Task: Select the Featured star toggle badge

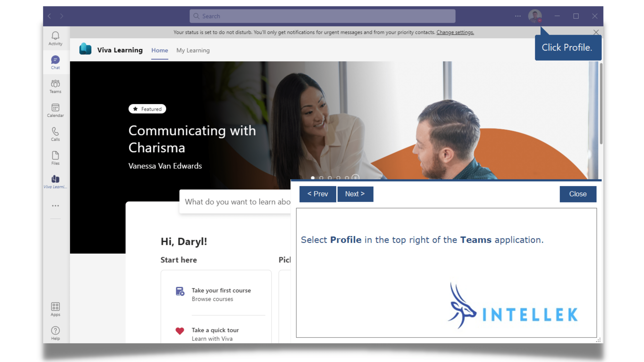Action: point(147,109)
